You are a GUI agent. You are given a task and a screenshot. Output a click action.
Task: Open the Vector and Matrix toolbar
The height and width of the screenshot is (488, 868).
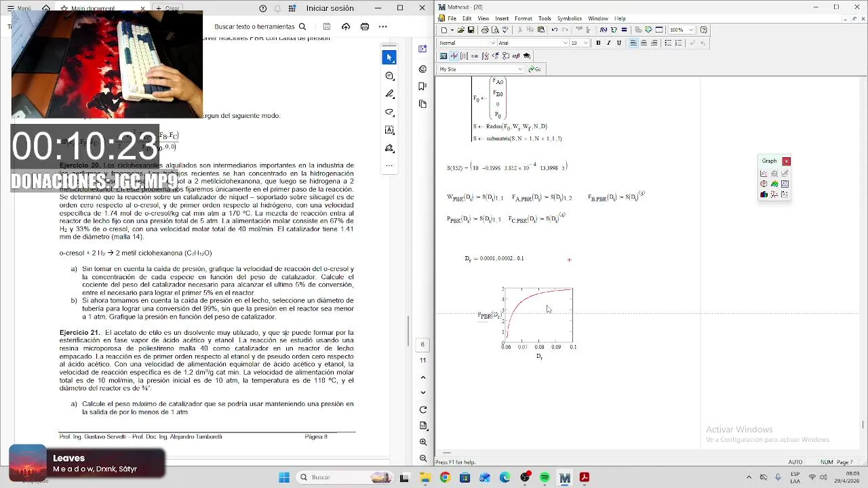tap(464, 56)
